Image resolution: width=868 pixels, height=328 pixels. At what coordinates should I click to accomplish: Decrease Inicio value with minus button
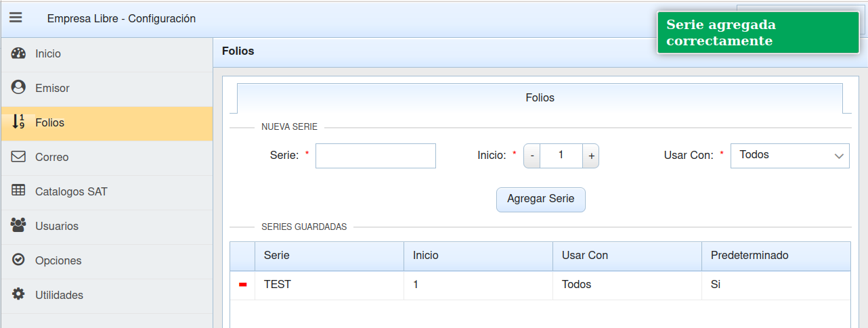pos(532,156)
